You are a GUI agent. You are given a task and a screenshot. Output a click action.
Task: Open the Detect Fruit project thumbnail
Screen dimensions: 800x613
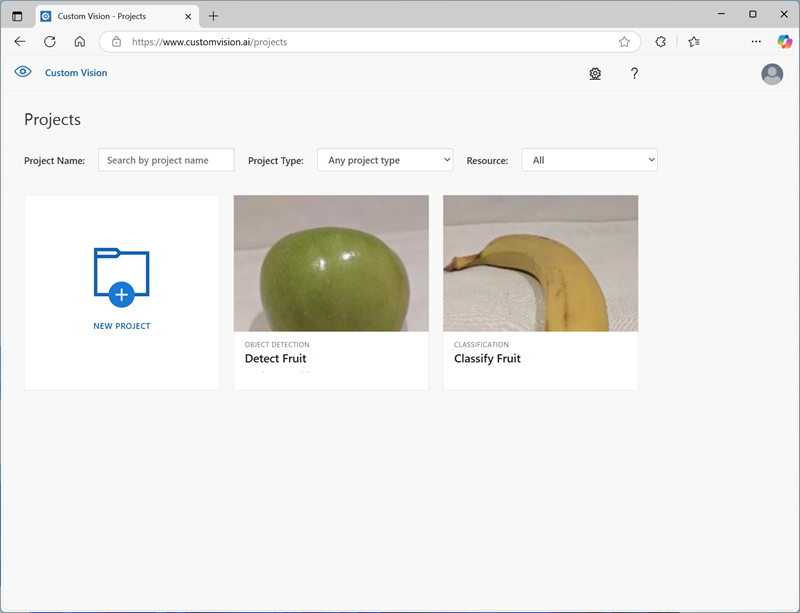tap(331, 263)
